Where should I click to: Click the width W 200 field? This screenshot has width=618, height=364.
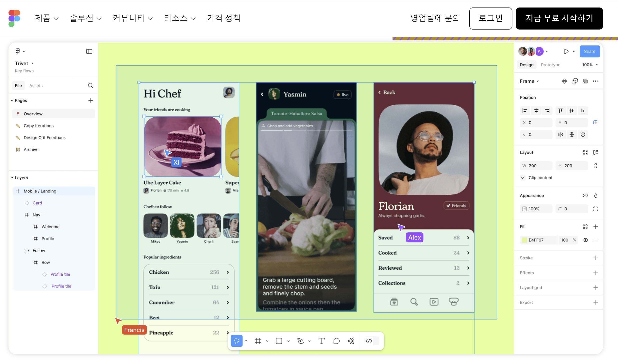536,166
